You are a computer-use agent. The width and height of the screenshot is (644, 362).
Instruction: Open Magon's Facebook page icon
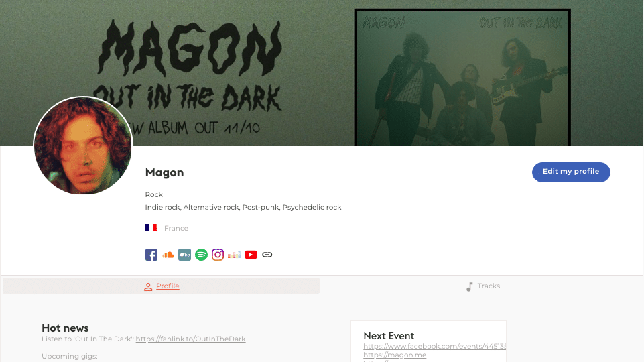pyautogui.click(x=151, y=255)
